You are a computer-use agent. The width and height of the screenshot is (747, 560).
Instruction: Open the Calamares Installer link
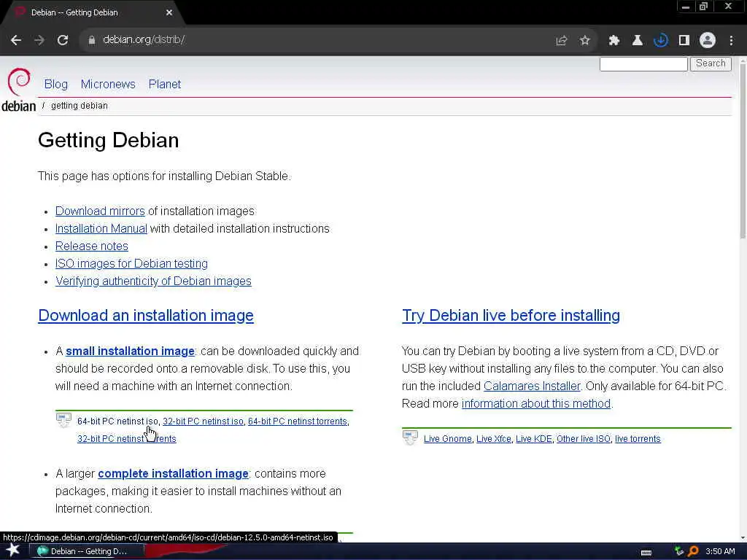[532, 386]
